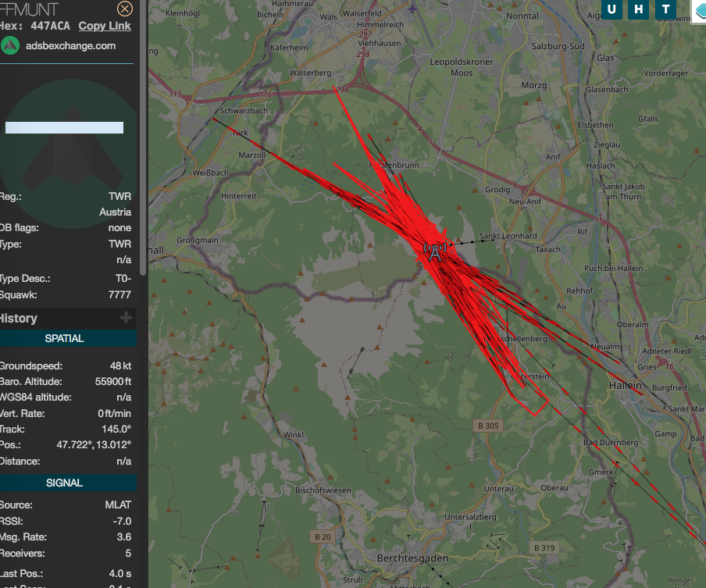Click the Marzoll map label
Image resolution: width=706 pixels, height=588 pixels.
pyautogui.click(x=251, y=155)
